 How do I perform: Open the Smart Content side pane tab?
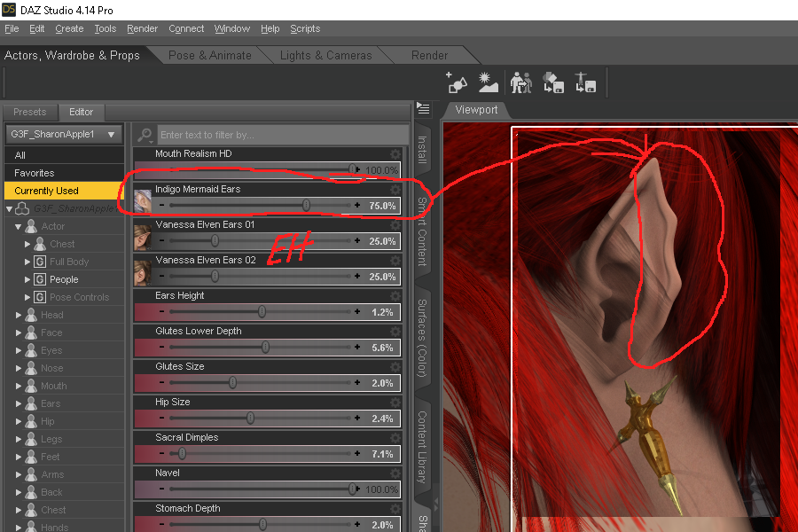[x=422, y=231]
